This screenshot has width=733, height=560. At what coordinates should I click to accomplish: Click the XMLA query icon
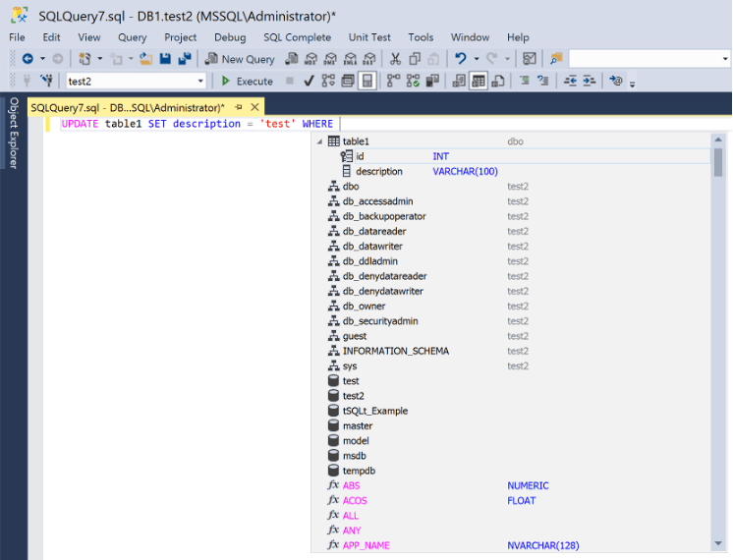point(350,58)
